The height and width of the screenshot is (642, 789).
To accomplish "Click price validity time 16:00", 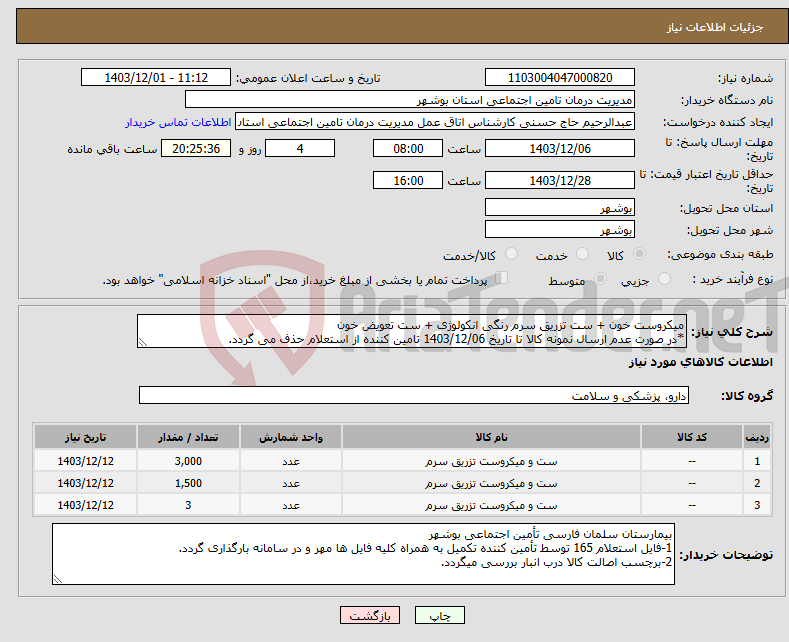I will 408,180.
